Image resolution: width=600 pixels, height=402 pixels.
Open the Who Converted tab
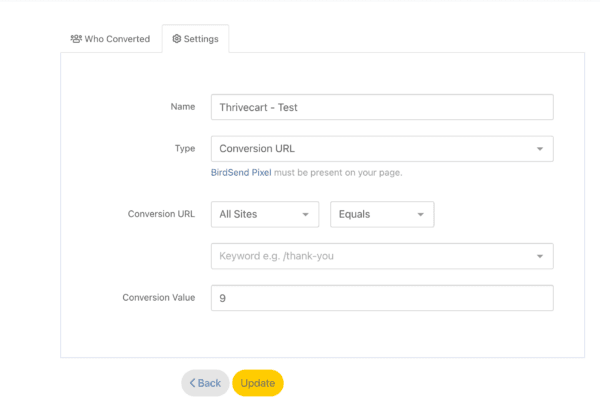click(x=110, y=39)
